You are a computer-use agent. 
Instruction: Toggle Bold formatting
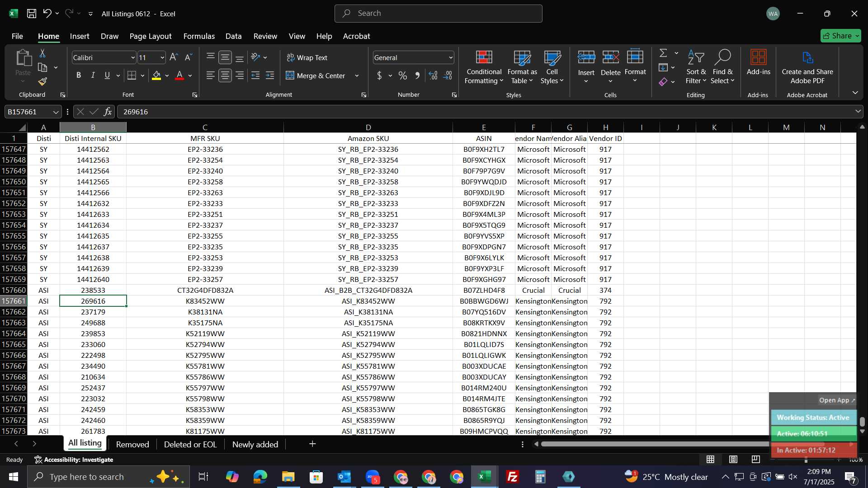click(79, 75)
